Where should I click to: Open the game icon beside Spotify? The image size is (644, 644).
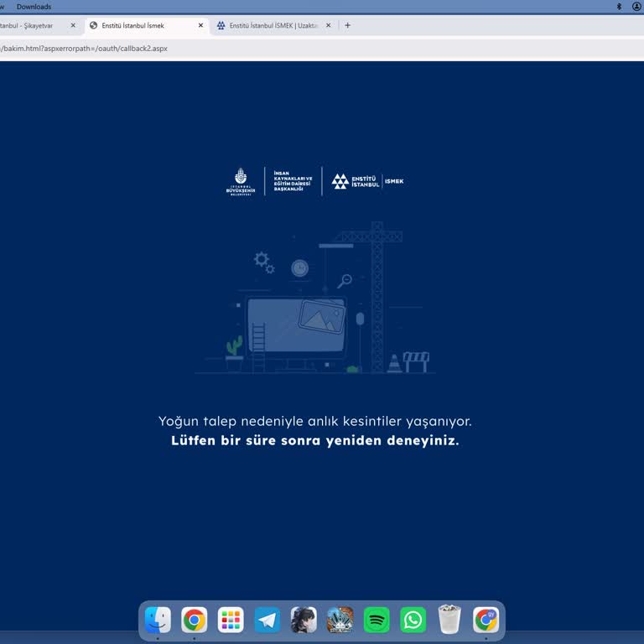pyautogui.click(x=340, y=620)
